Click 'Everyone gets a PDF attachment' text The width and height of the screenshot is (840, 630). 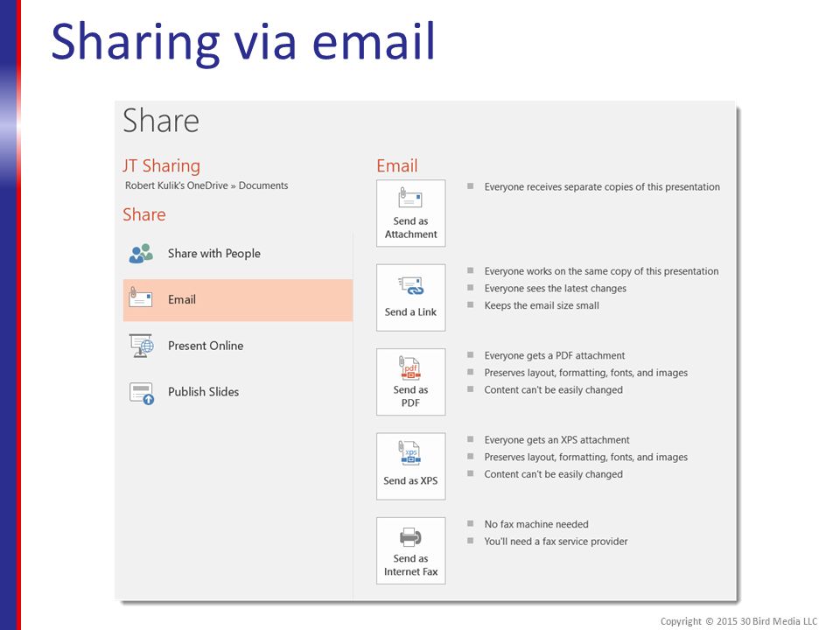[x=555, y=356]
